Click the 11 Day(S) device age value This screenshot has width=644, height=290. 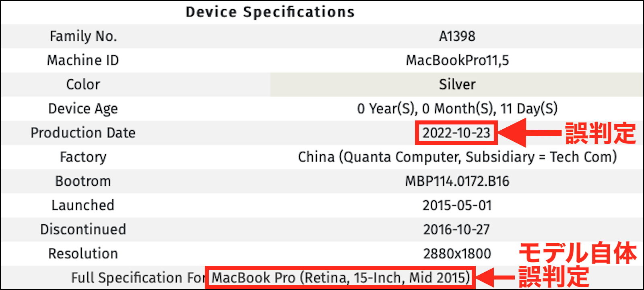pyautogui.click(x=528, y=109)
